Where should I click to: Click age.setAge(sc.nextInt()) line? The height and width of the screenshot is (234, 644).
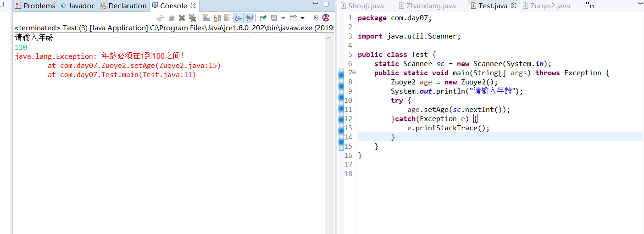point(459,110)
